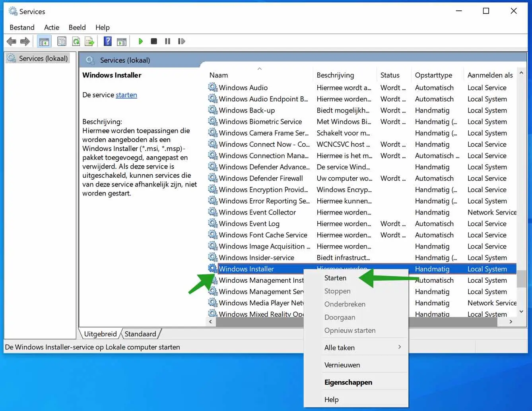
Task: Click the horizontal scrollbar right arrow
Action: pyautogui.click(x=511, y=322)
